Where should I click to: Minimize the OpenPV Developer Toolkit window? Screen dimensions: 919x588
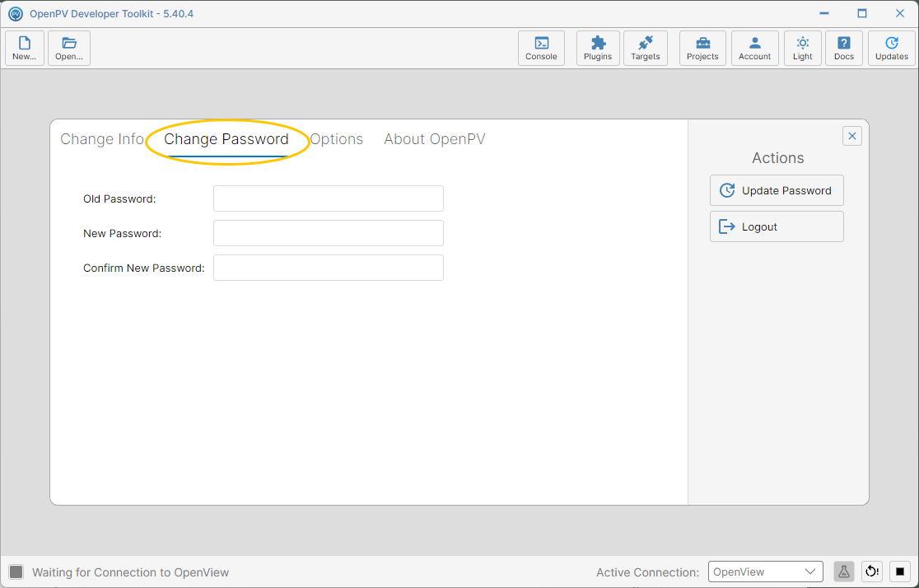tap(824, 13)
